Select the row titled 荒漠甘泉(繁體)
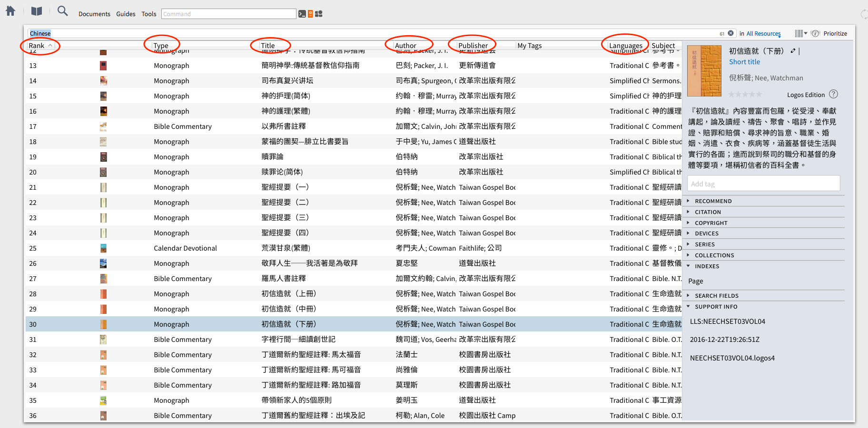The image size is (868, 428). 354,248
